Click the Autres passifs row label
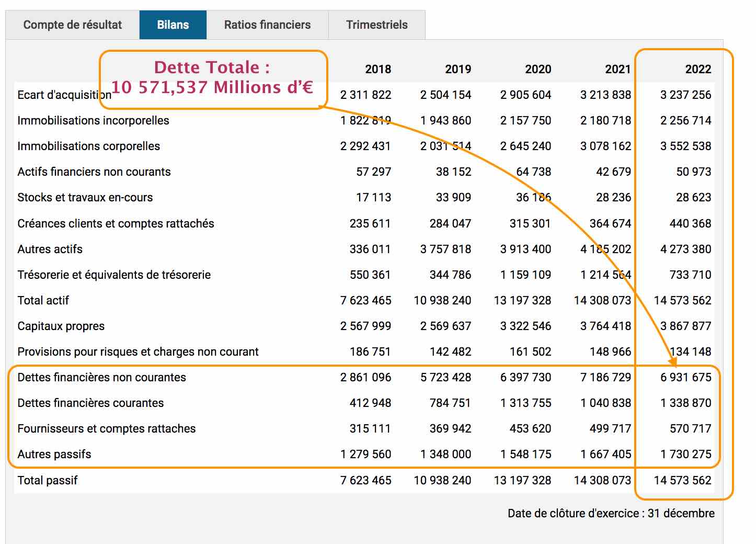The width and height of the screenshot is (756, 544). pyautogui.click(x=54, y=454)
